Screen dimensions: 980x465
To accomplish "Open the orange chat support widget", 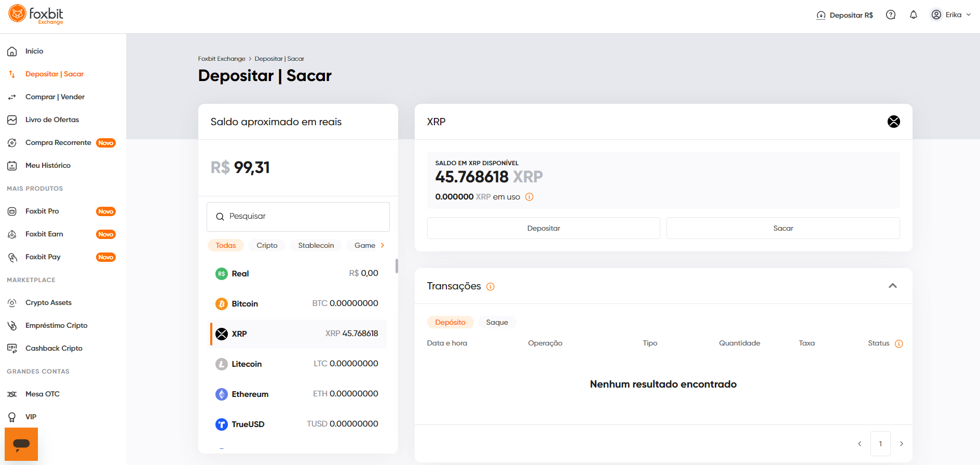I will pyautogui.click(x=21, y=444).
